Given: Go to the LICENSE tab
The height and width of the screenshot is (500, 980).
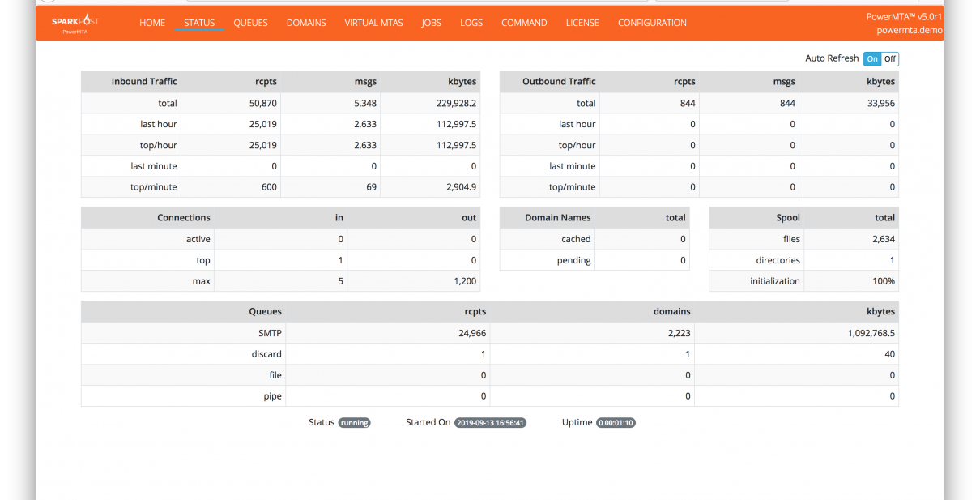Looking at the screenshot, I should coord(582,23).
